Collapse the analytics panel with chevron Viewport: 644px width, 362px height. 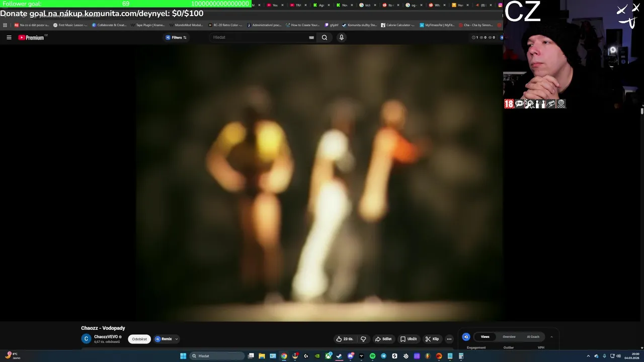pos(551,337)
